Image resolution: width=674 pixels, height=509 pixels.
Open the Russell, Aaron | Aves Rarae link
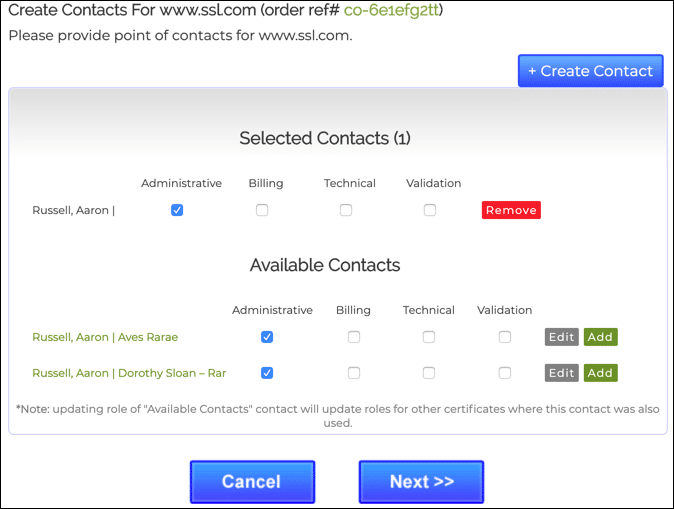[105, 337]
